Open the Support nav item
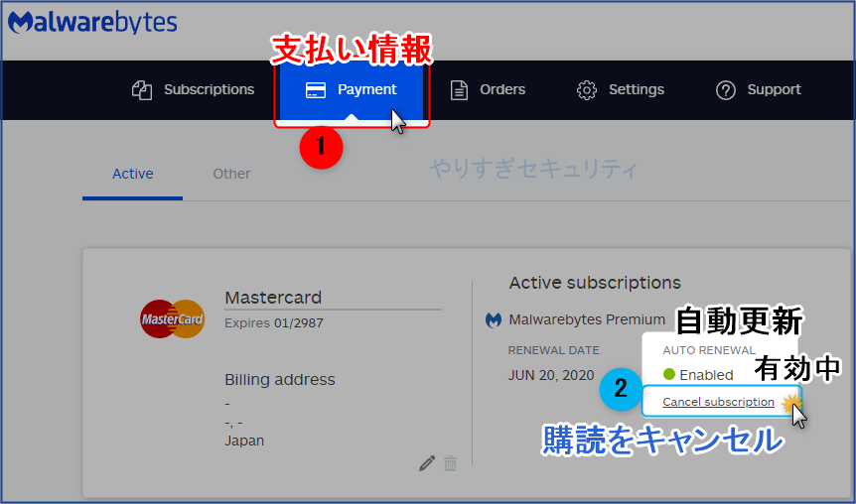This screenshot has width=856, height=504. 759,89
